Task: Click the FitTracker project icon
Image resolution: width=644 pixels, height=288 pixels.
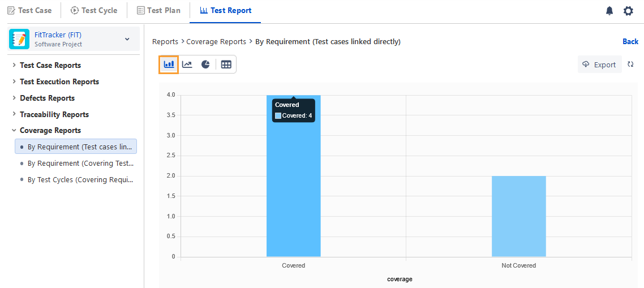Action: pyautogui.click(x=19, y=39)
